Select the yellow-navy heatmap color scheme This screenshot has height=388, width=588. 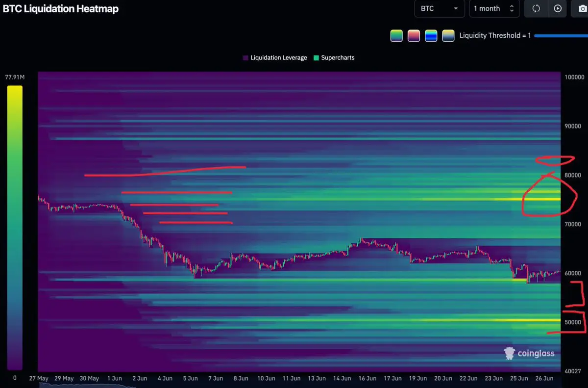[x=448, y=35]
